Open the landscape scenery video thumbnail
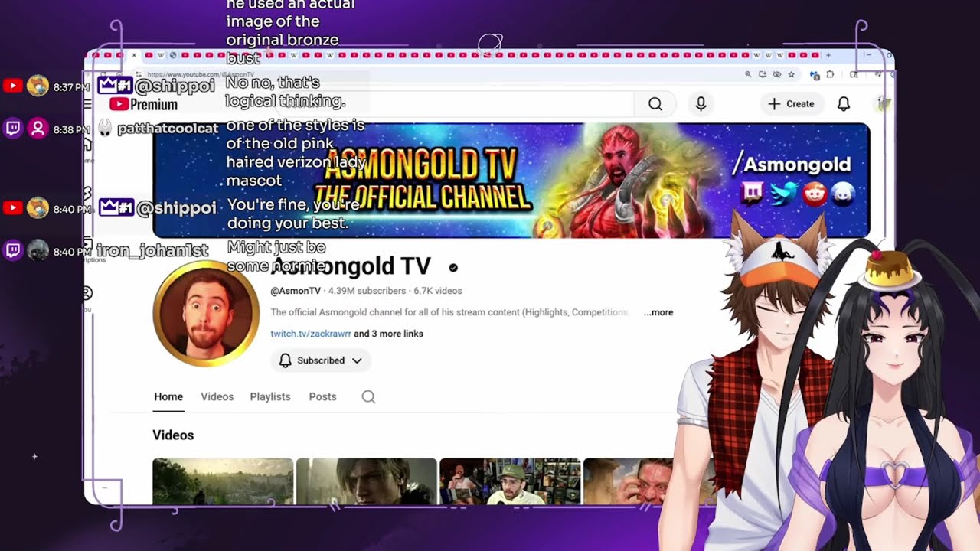This screenshot has width=980, height=551. [x=223, y=481]
